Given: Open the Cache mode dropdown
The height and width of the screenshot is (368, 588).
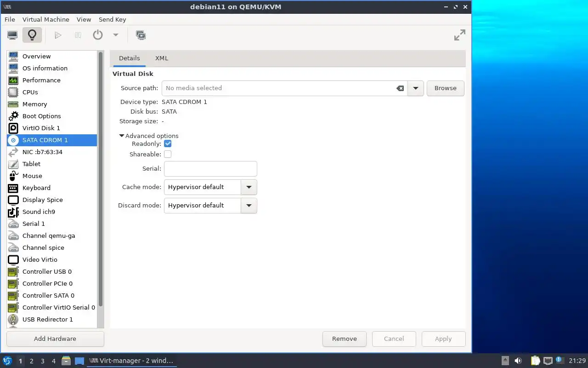Looking at the screenshot, I should click(x=210, y=187).
